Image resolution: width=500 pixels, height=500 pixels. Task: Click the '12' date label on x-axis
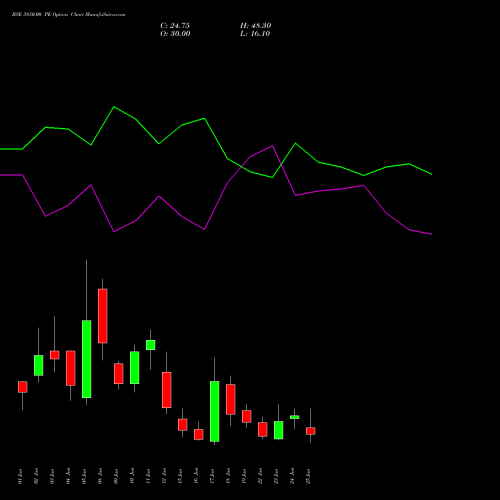(164, 476)
